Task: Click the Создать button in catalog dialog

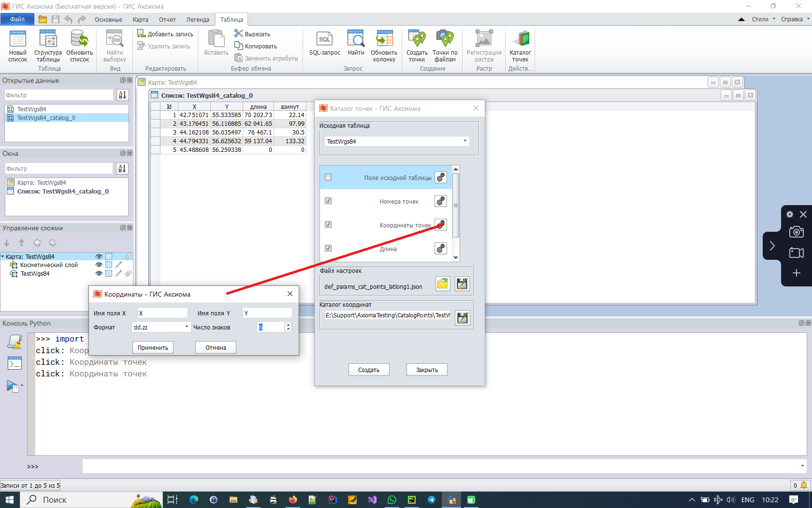Action: [369, 370]
